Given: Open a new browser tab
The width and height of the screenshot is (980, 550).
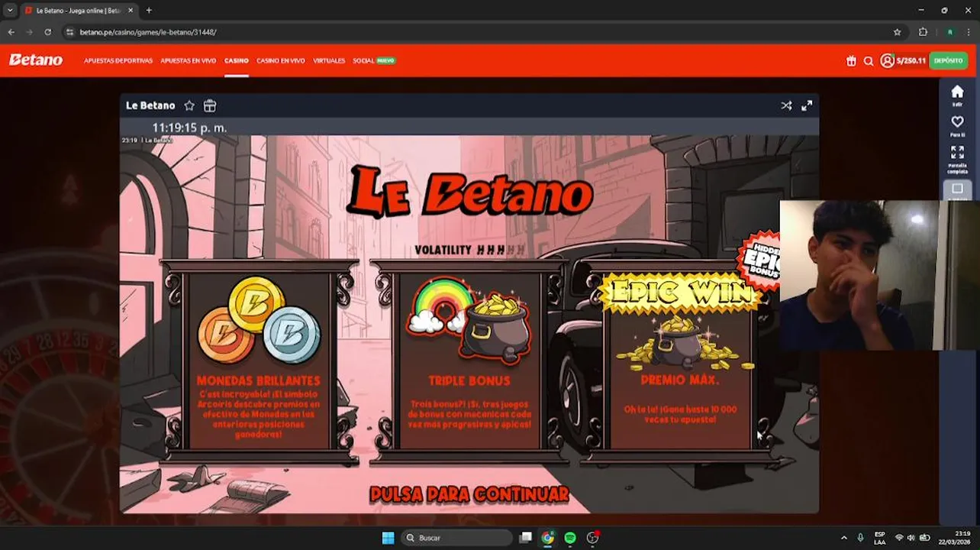Looking at the screenshot, I should [149, 11].
